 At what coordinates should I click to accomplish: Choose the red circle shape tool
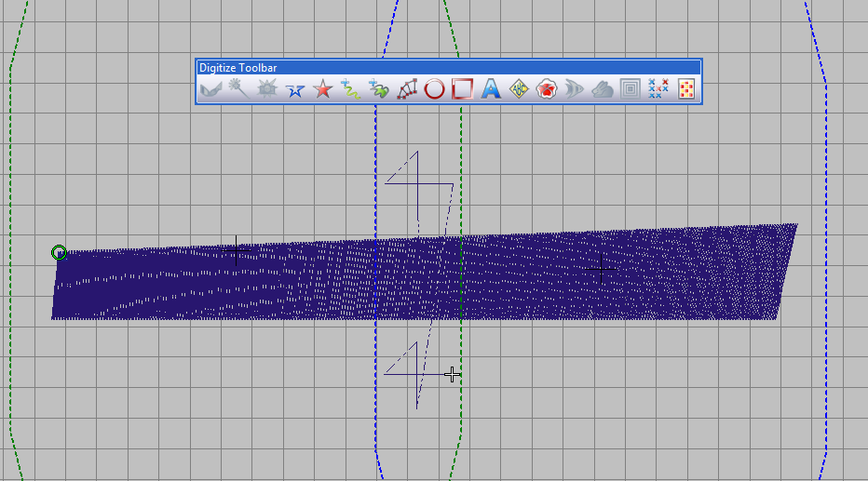click(x=435, y=88)
